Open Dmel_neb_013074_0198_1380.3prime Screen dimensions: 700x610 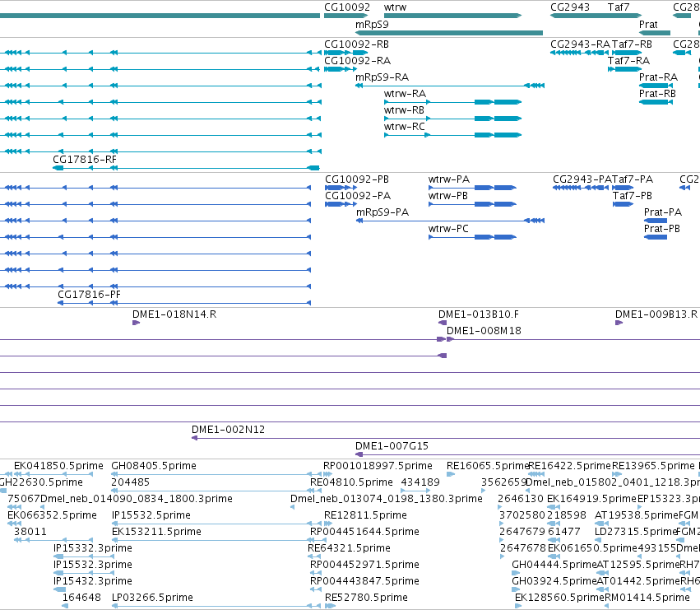coord(386,499)
